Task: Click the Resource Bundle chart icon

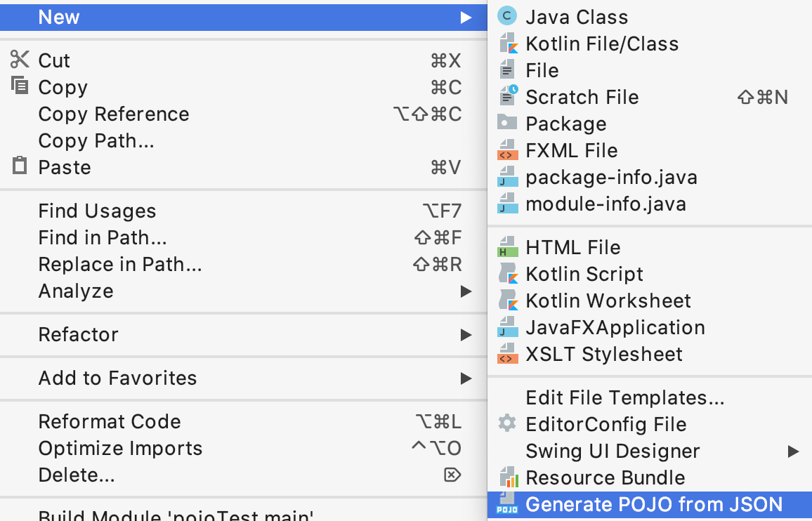Action: tap(508, 477)
